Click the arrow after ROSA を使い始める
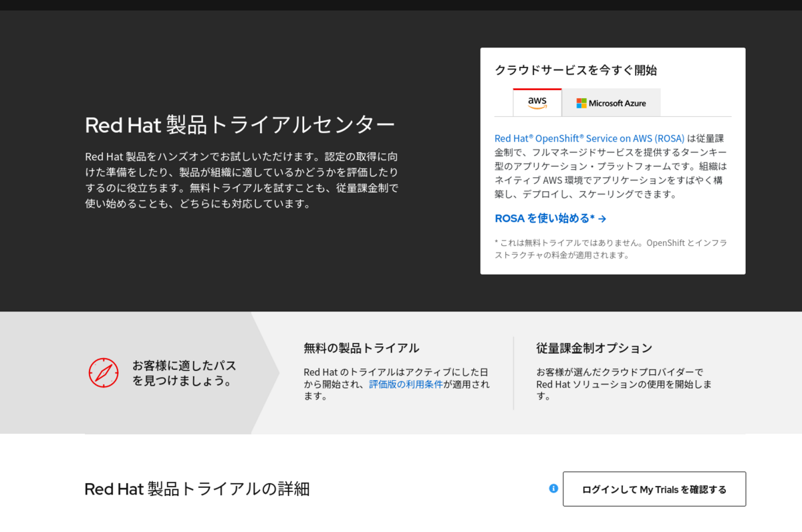Screen dimensions: 802x532 pos(602,219)
